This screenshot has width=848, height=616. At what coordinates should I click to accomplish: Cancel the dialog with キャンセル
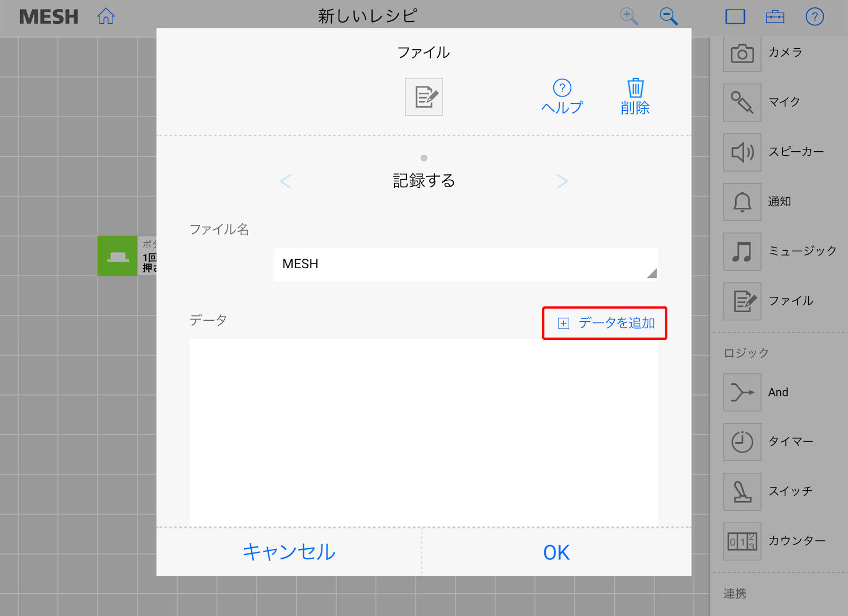[289, 552]
